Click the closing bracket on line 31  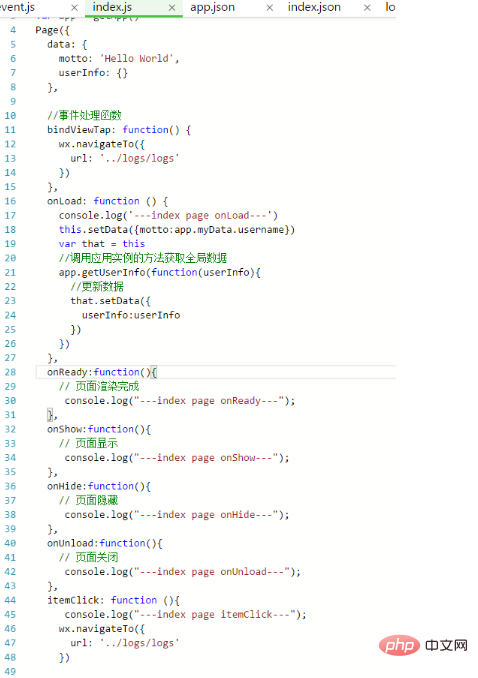click(x=50, y=415)
